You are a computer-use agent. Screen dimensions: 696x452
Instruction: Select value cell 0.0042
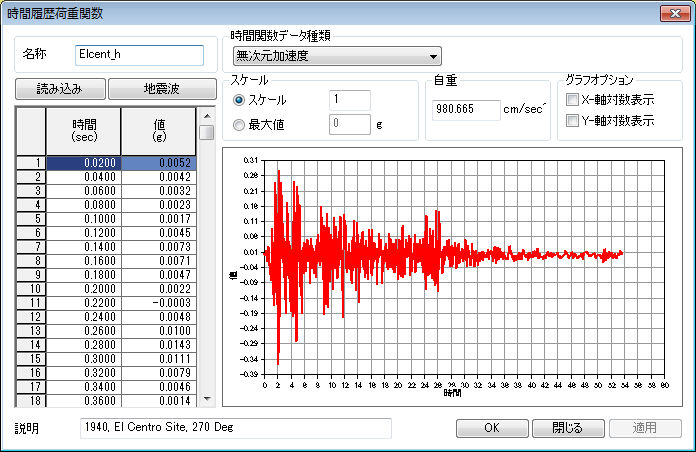tap(159, 177)
